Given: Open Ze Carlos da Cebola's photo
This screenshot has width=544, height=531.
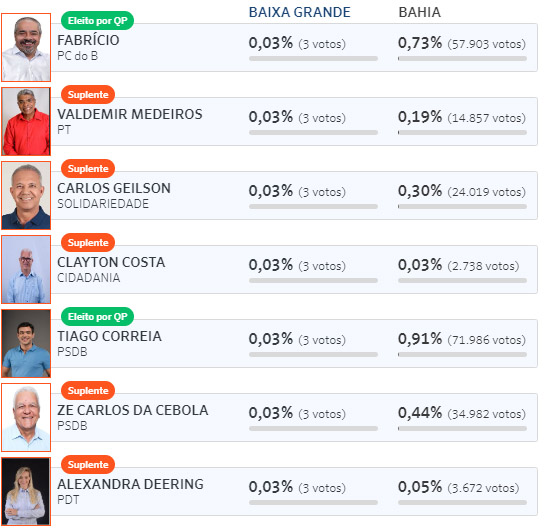Looking at the screenshot, I should (26, 417).
